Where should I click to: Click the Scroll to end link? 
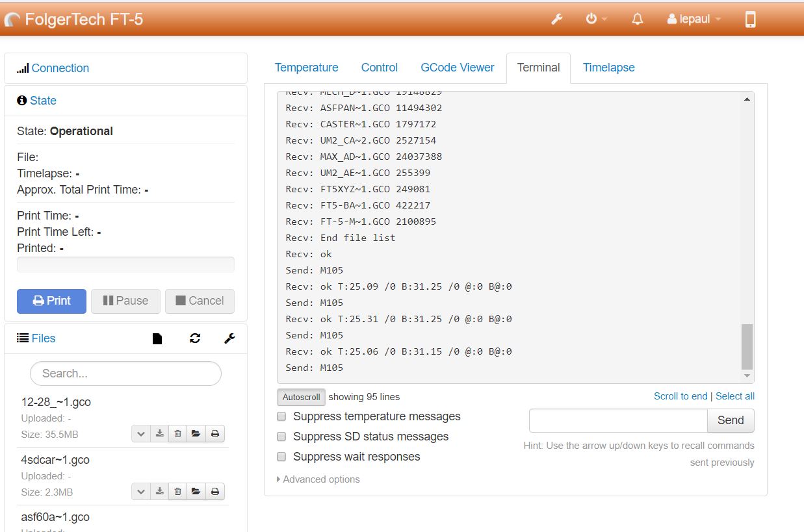(x=680, y=396)
